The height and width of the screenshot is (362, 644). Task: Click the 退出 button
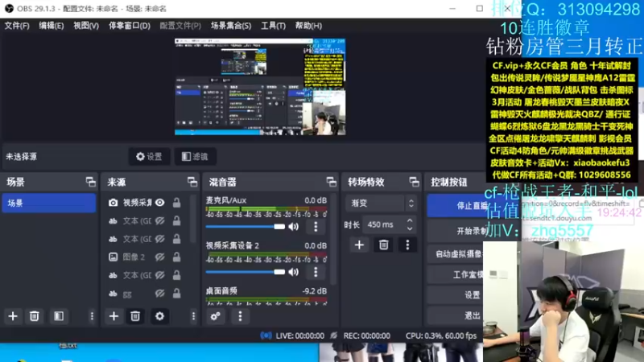coord(457,315)
